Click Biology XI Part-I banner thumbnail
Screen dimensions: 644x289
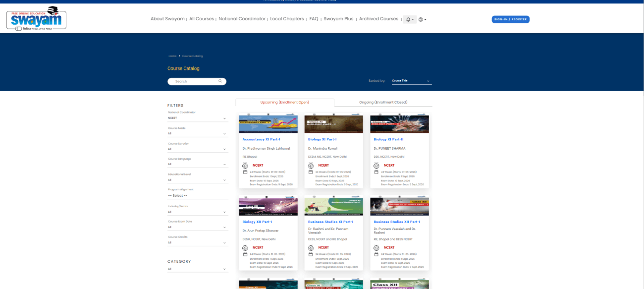334,124
